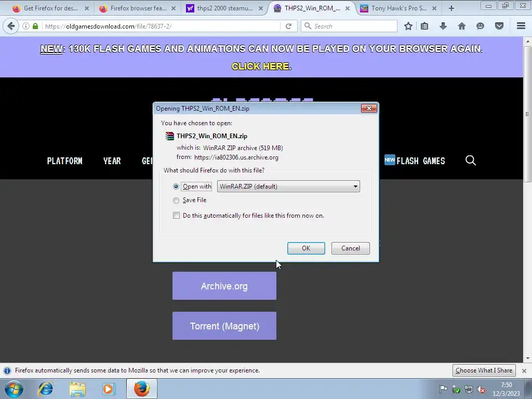Image resolution: width=532 pixels, height=399 pixels.
Task: Close the 'thps2 2000 steamu...' tab
Action: point(261,8)
